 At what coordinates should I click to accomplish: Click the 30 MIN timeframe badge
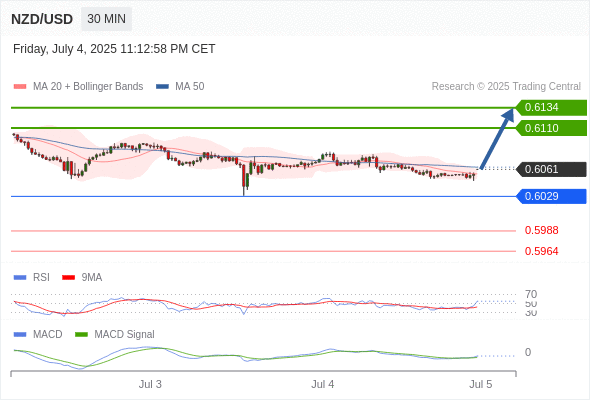pos(106,19)
